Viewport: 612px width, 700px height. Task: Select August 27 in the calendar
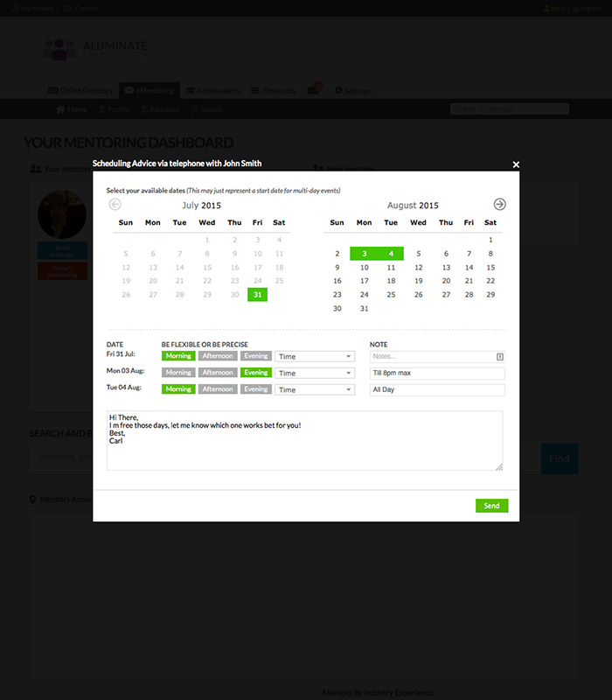click(446, 295)
